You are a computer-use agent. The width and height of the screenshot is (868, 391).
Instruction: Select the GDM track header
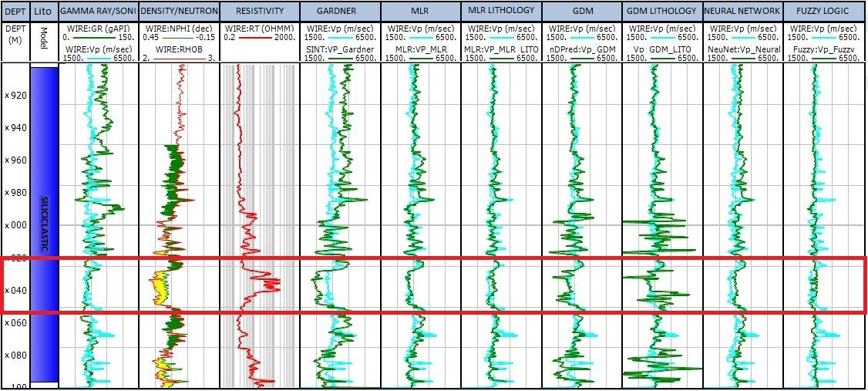pyautogui.click(x=582, y=11)
